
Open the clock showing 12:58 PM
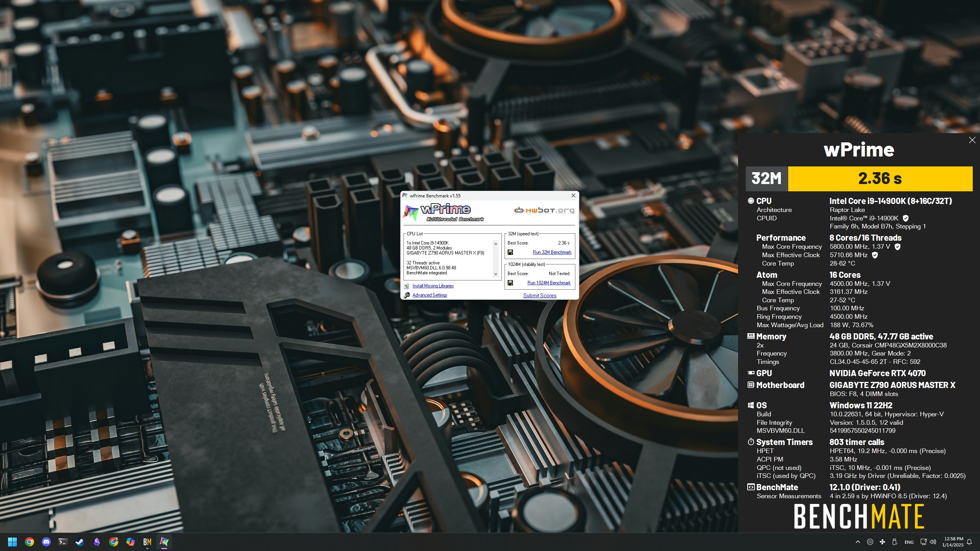click(953, 542)
